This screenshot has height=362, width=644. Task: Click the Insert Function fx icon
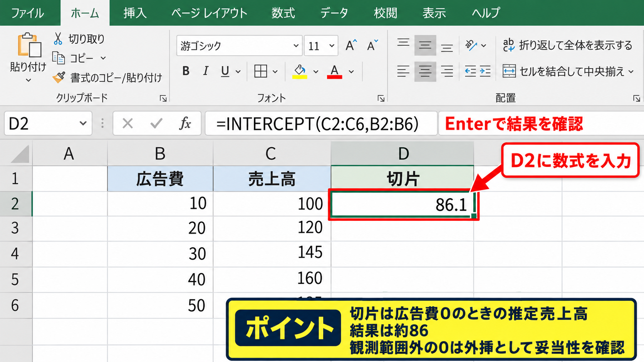(185, 123)
